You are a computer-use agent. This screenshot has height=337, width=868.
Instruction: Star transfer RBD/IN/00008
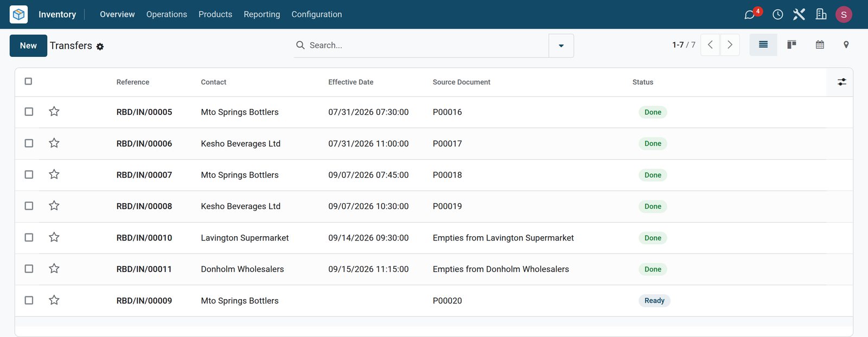click(x=54, y=206)
